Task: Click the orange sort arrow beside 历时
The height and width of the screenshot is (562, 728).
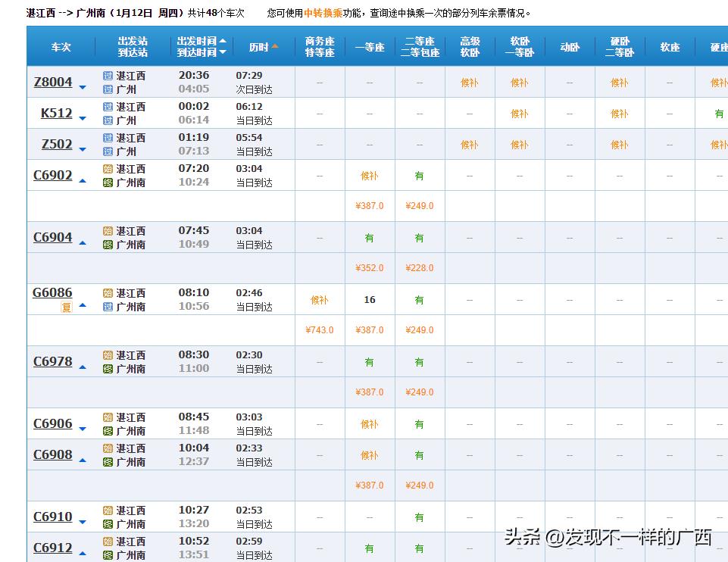Action: [275, 46]
